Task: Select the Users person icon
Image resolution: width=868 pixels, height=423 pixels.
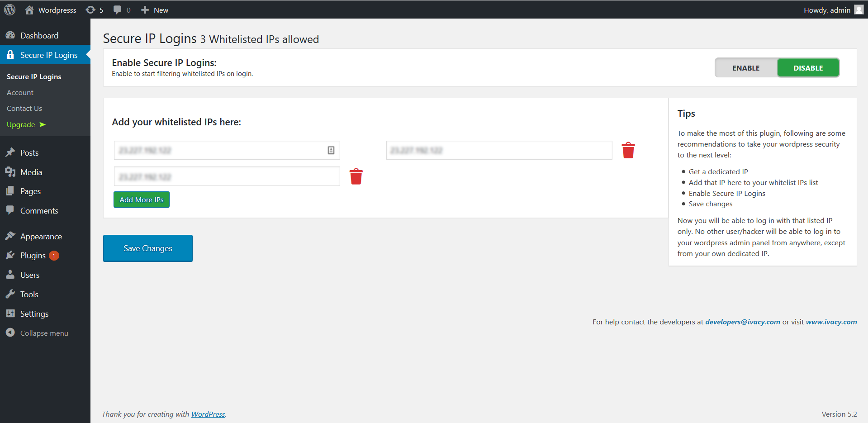Action: point(10,275)
